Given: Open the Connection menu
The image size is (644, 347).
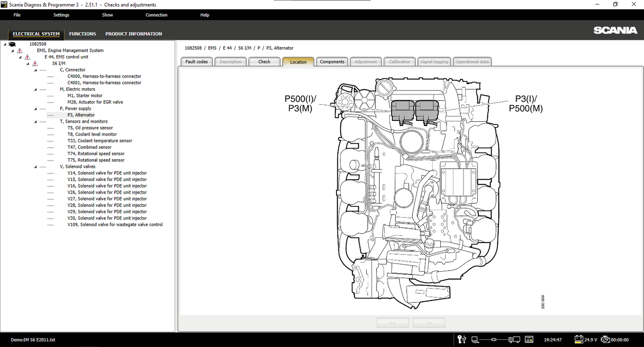Looking at the screenshot, I should tap(156, 15).
